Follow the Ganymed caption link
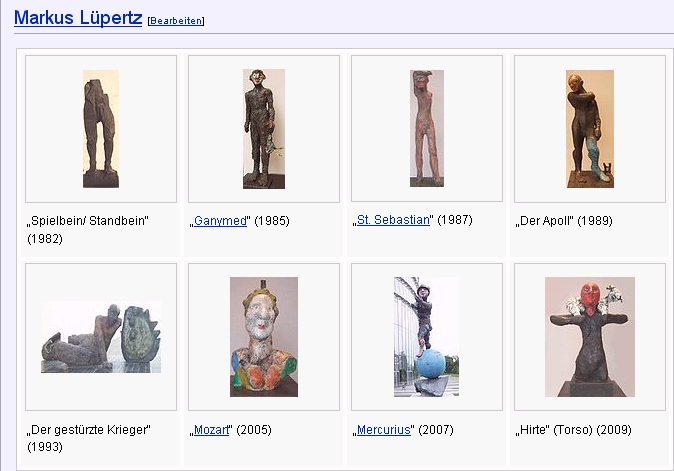 pos(220,221)
